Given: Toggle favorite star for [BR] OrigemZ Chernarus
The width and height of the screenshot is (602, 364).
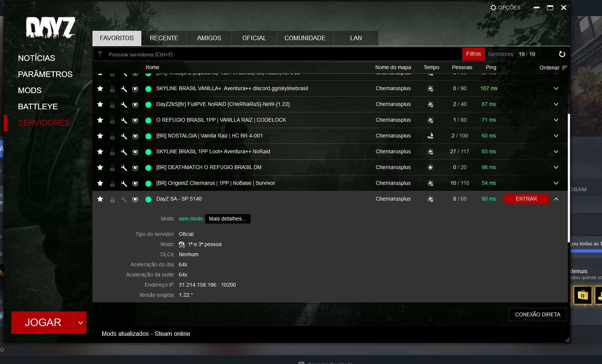Looking at the screenshot, I should [100, 183].
